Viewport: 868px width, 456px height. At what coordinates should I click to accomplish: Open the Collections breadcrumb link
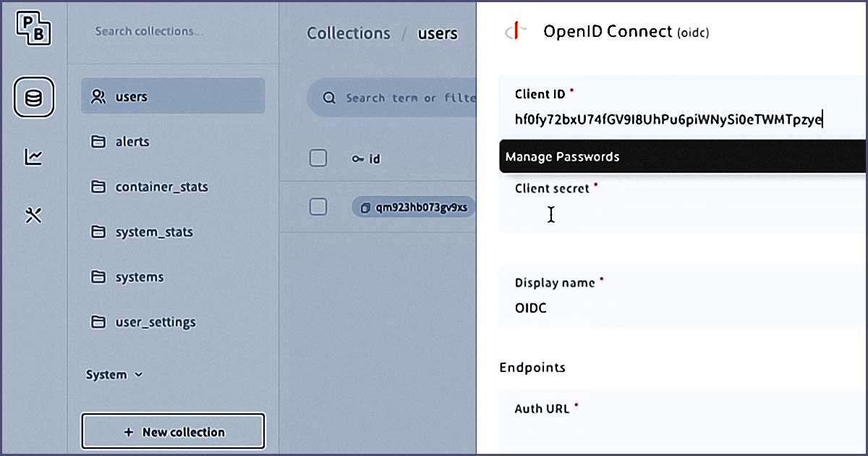click(x=348, y=33)
